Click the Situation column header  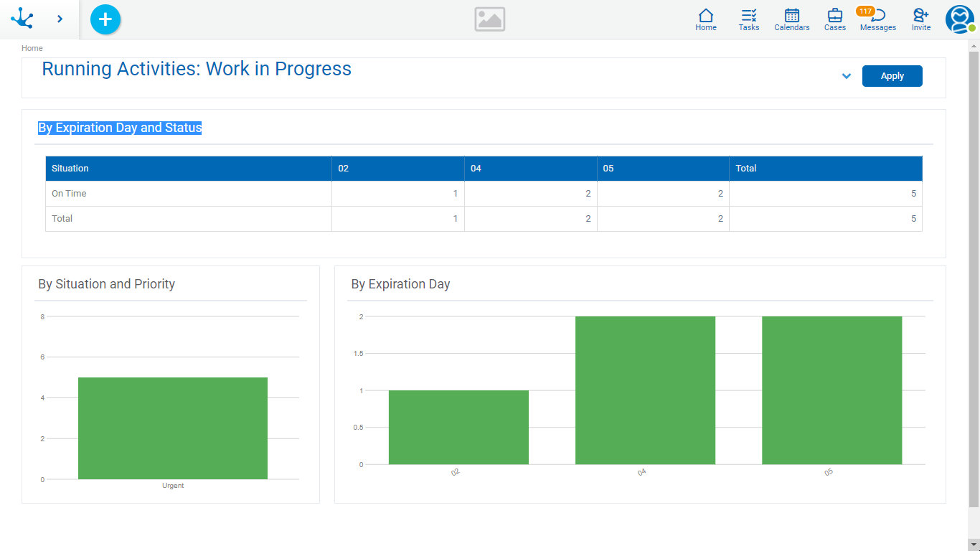70,169
